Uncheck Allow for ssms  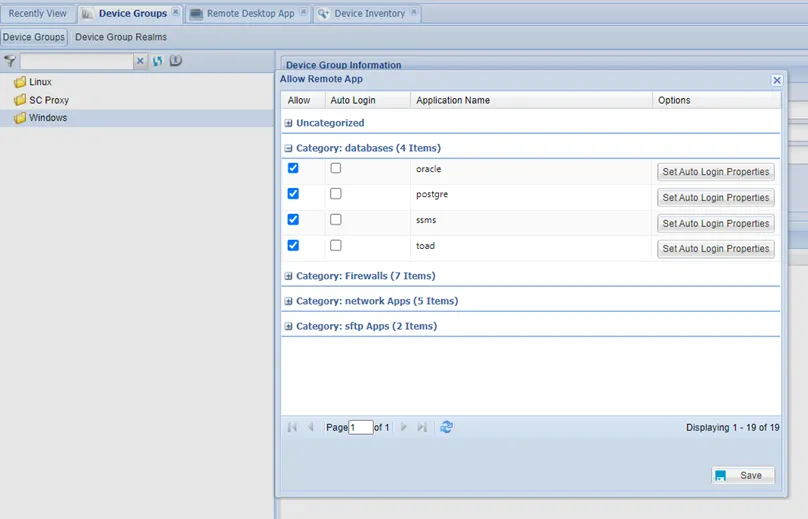click(293, 220)
